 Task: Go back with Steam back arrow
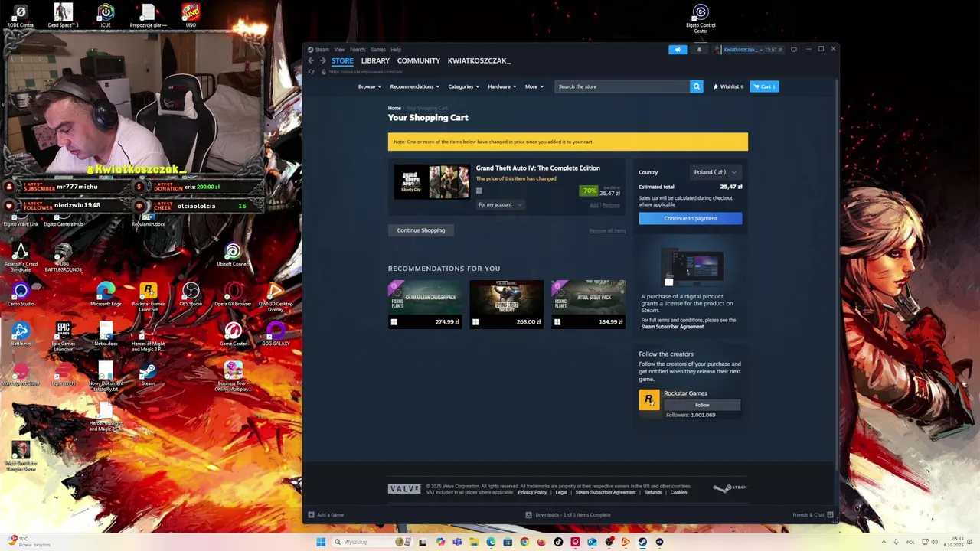pos(311,60)
